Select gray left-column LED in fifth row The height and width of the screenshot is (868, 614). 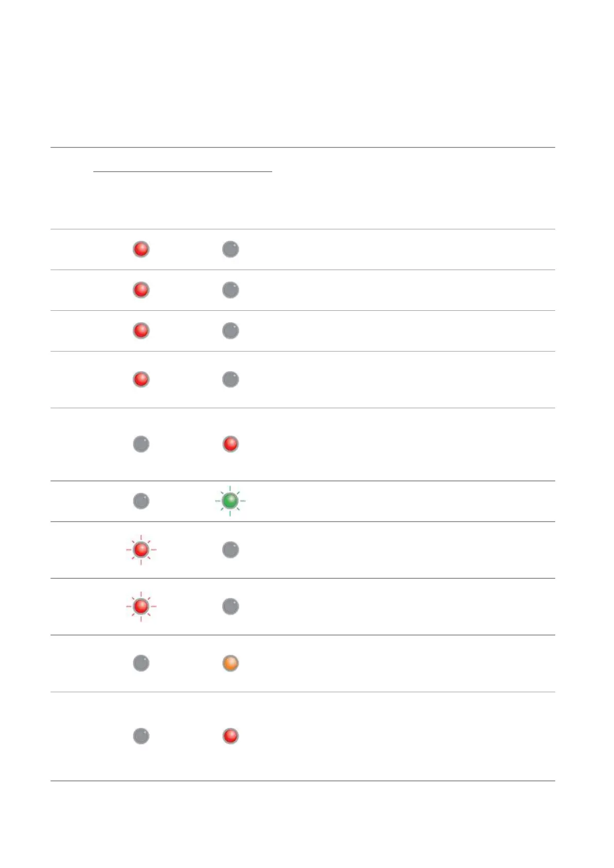tap(141, 444)
